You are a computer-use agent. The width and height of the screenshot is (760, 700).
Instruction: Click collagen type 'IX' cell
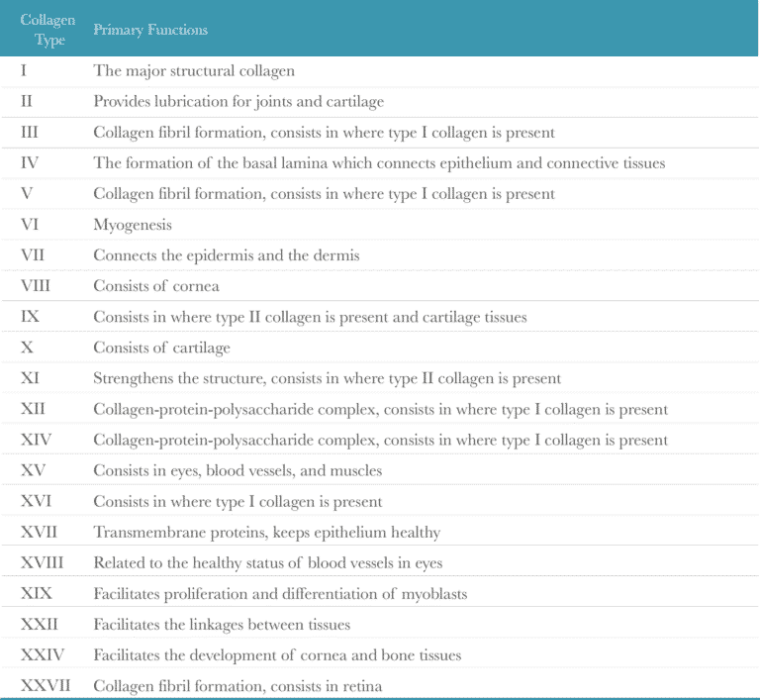(30, 316)
